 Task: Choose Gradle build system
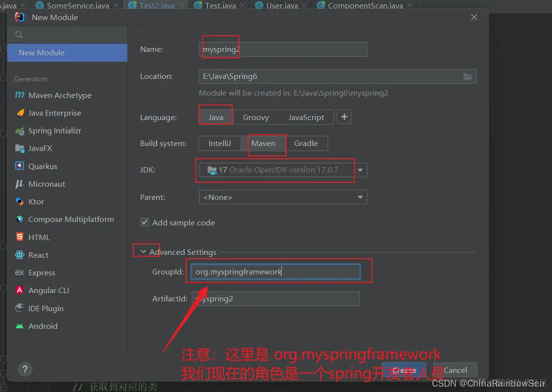(306, 144)
